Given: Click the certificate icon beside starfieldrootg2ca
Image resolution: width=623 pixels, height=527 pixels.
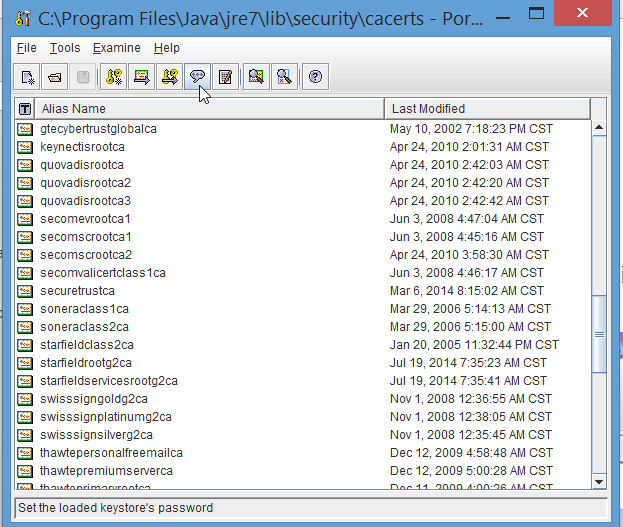Looking at the screenshot, I should click(25, 363).
